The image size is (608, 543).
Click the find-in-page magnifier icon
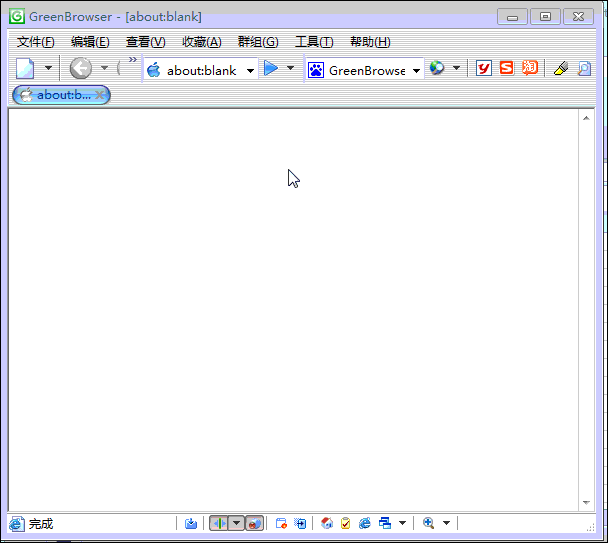point(584,68)
